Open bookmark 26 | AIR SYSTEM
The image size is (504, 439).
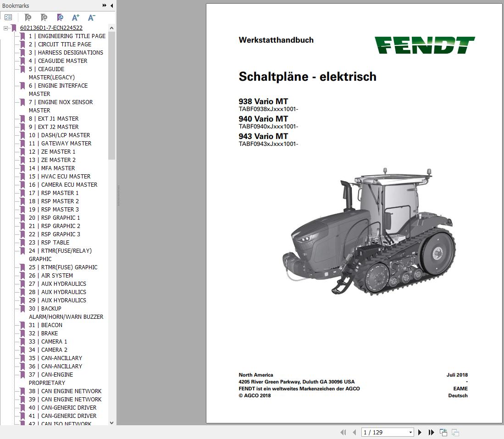coord(51,276)
